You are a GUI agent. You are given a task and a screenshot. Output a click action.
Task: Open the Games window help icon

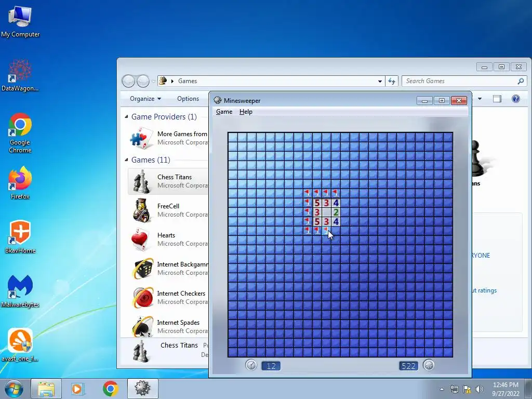(516, 99)
